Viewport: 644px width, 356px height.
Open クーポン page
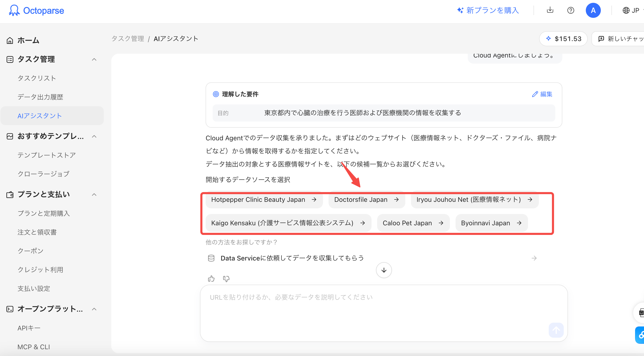(31, 251)
